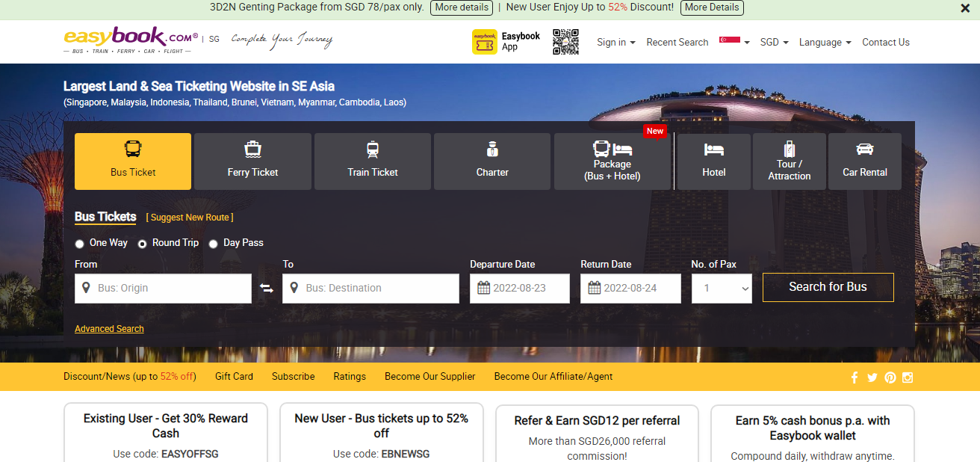
Task: Select the Package (Bus + Hotel) tab
Action: 612,161
